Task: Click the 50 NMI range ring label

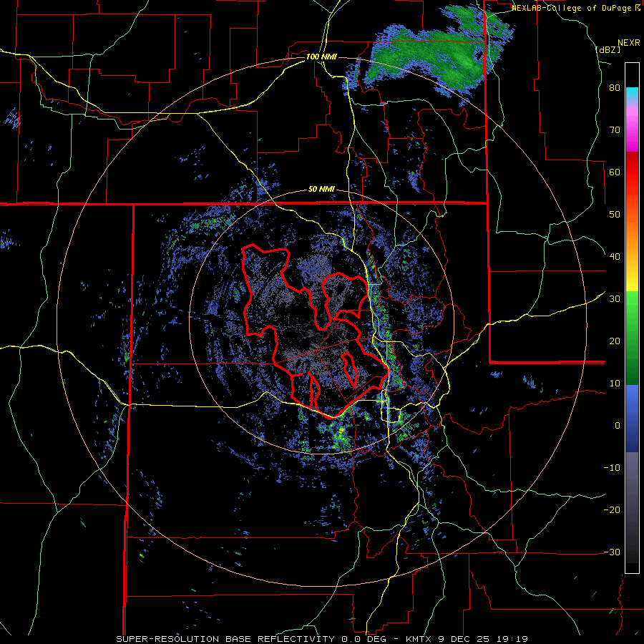Action: pos(321,190)
